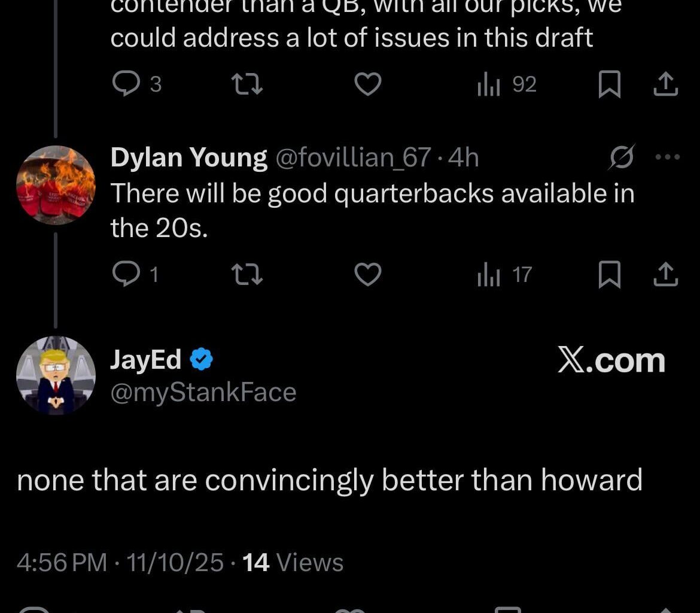View analytics showing 17 views

click(504, 275)
